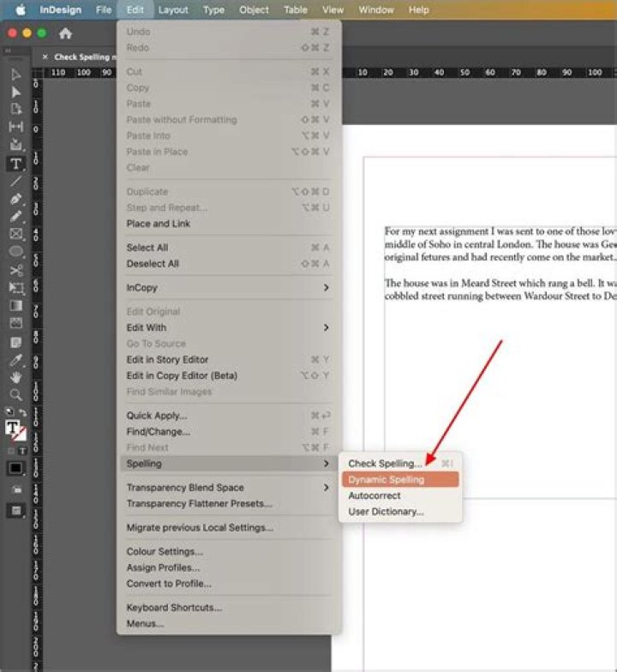Image resolution: width=617 pixels, height=672 pixels.
Task: Select the Note tool
Action: (15, 343)
